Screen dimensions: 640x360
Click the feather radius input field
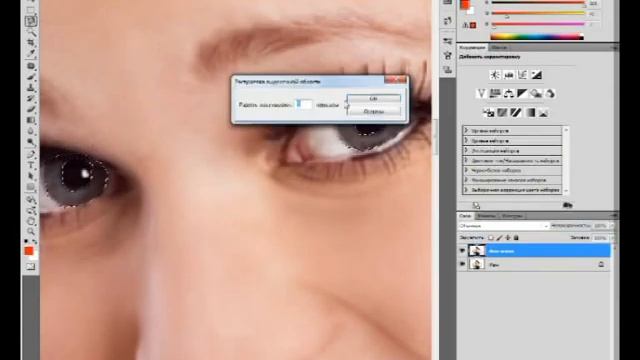pos(304,104)
